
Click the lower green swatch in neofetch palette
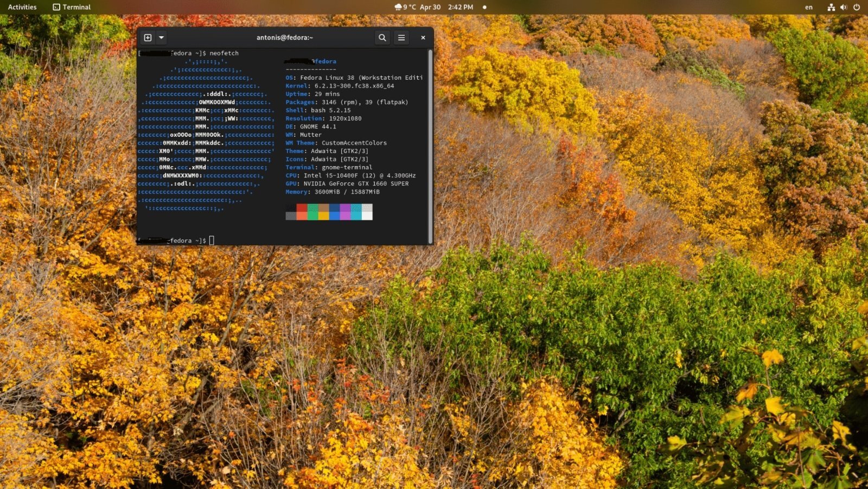coord(313,215)
